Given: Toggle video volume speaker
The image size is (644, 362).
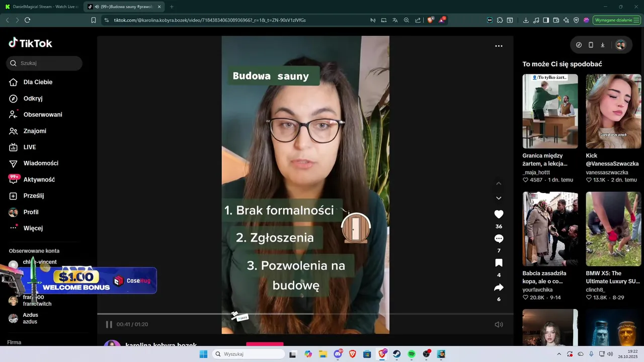Looking at the screenshot, I should pyautogui.click(x=499, y=324).
